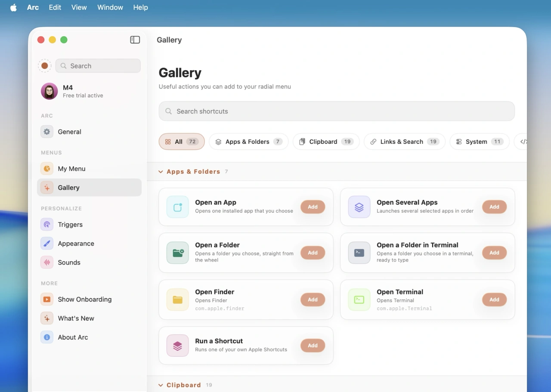Select the partially visible code category tab
This screenshot has height=392, width=551.
[521, 142]
